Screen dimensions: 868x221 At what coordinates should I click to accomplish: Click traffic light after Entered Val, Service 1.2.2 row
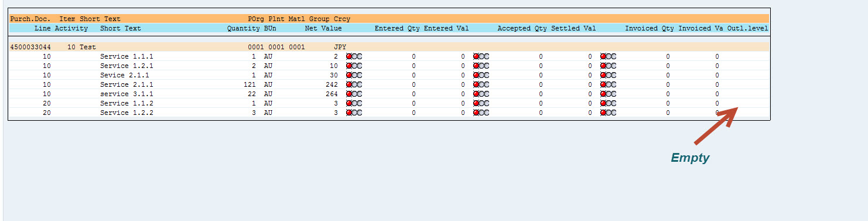point(481,113)
